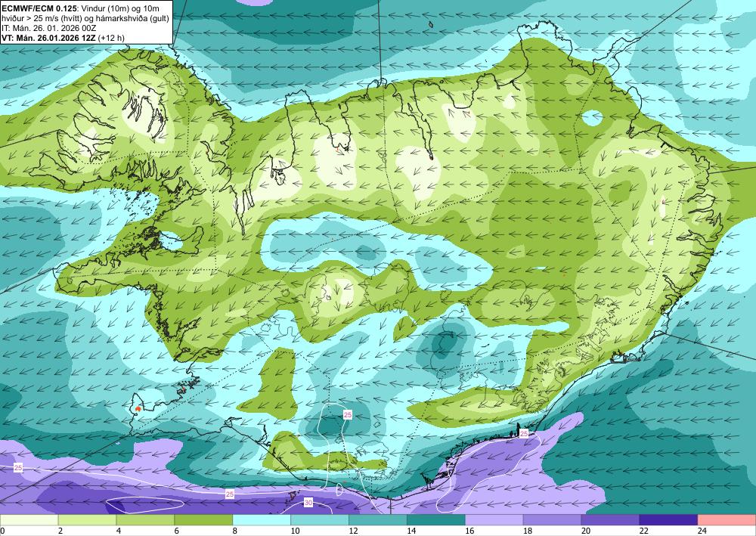Click the legend value "18"
Screen dimensions: 756x536
click(528, 531)
